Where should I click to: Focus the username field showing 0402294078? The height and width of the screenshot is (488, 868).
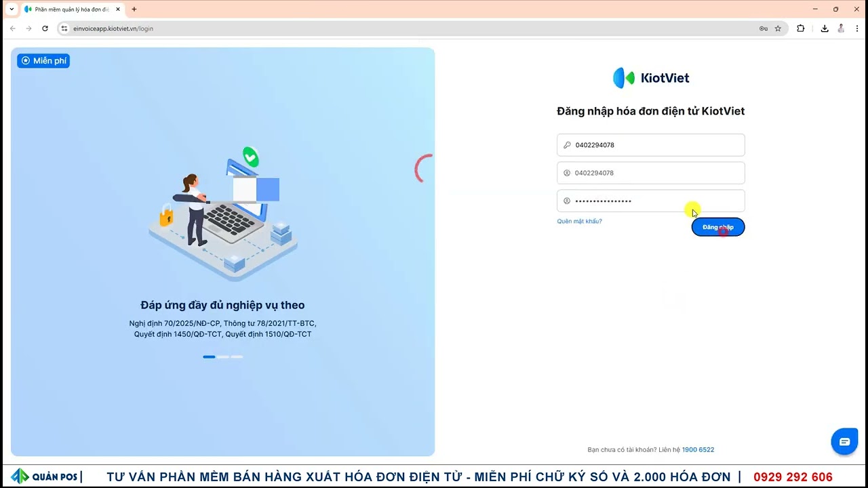[x=651, y=173]
